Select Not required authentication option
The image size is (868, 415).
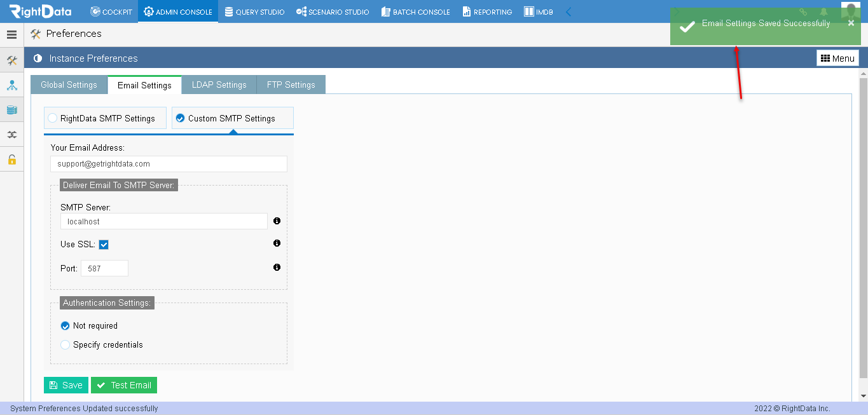65,326
